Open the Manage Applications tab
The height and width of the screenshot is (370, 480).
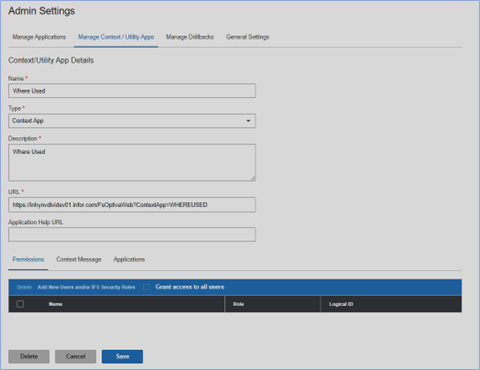click(x=39, y=37)
